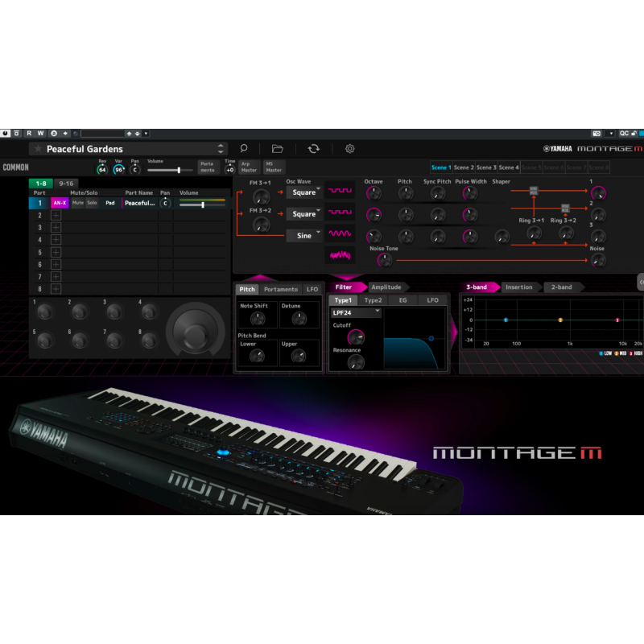644x644 pixels.
Task: Add a part in row 8 plus icon
Action: pyautogui.click(x=56, y=289)
